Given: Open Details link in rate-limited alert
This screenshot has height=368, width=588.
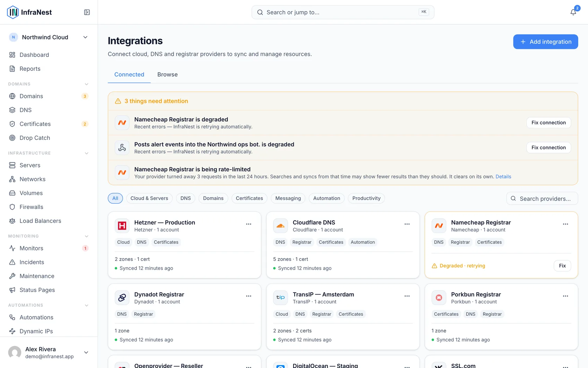Looking at the screenshot, I should pyautogui.click(x=503, y=177).
